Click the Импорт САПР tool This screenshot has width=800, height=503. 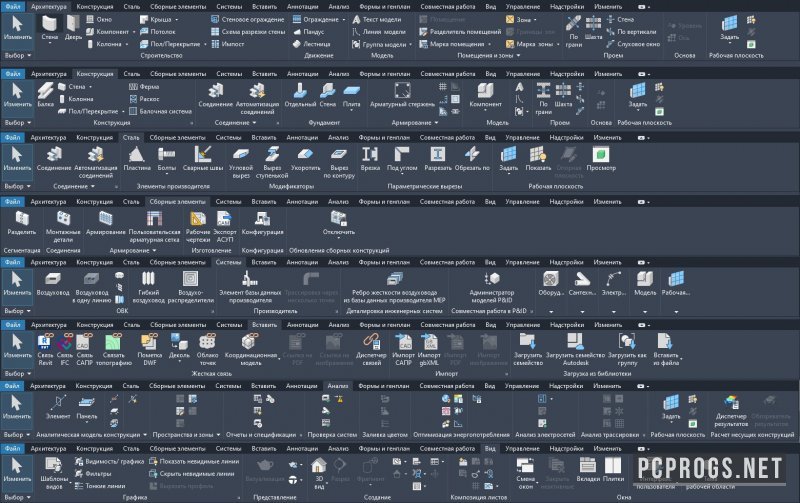tap(403, 349)
